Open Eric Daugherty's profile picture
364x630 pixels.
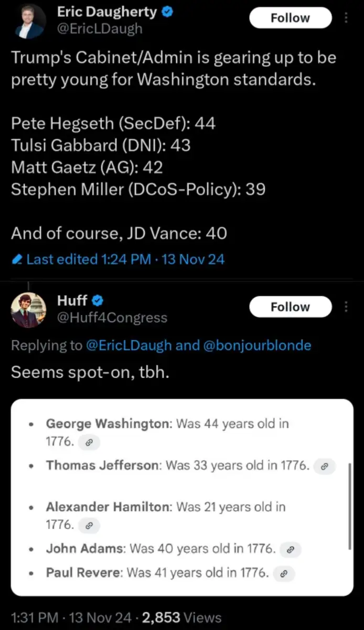coord(29,21)
